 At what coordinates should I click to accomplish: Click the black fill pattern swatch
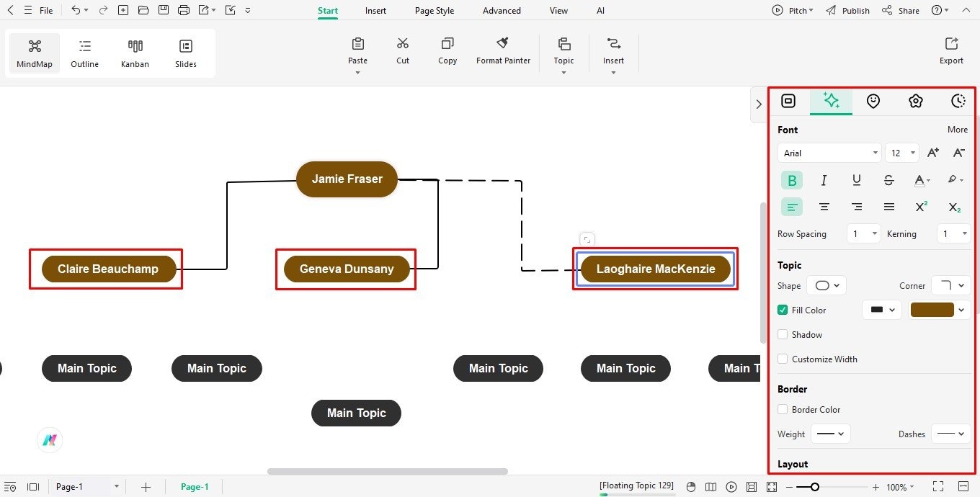click(877, 310)
